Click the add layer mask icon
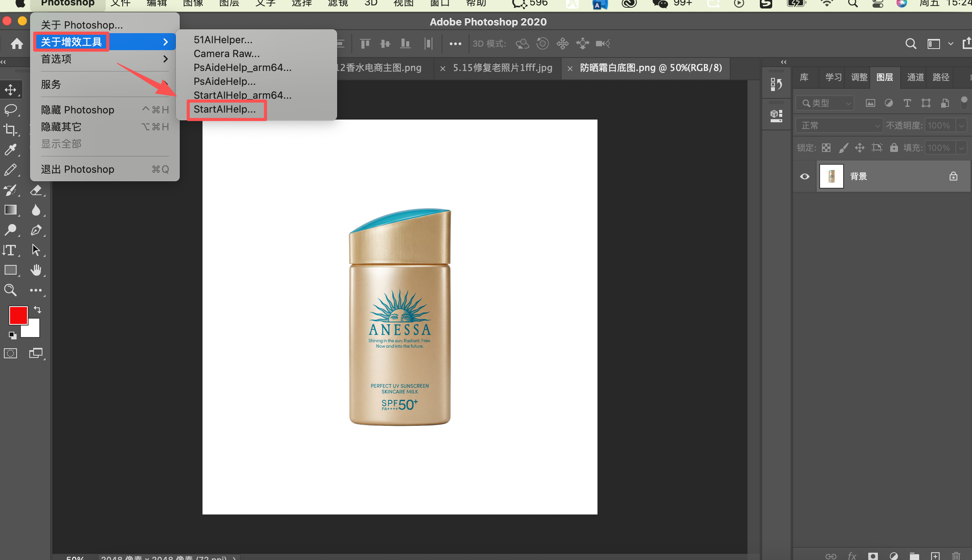Viewport: 972px width, 560px height. pyautogui.click(x=872, y=556)
